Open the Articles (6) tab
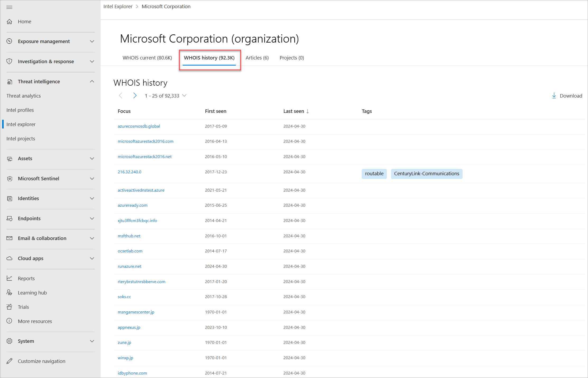588x378 pixels. coord(257,58)
